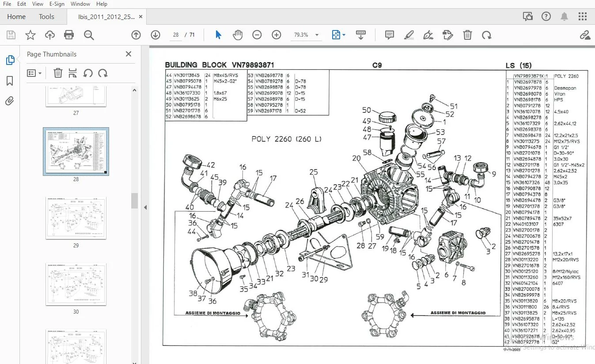Rotate the page with main toolbar rotate icon
The image size is (595, 364).
pyautogui.click(x=487, y=35)
